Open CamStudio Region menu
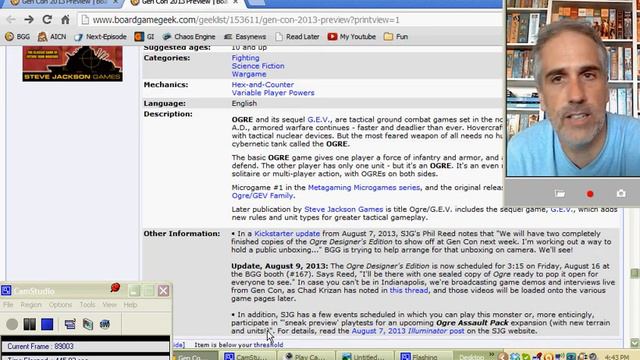The width and height of the screenshot is (640, 360). pos(31,305)
